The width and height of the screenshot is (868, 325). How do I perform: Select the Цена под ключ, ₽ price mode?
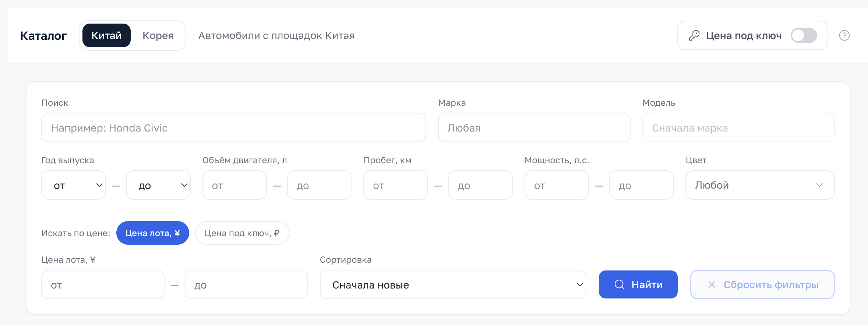click(242, 233)
